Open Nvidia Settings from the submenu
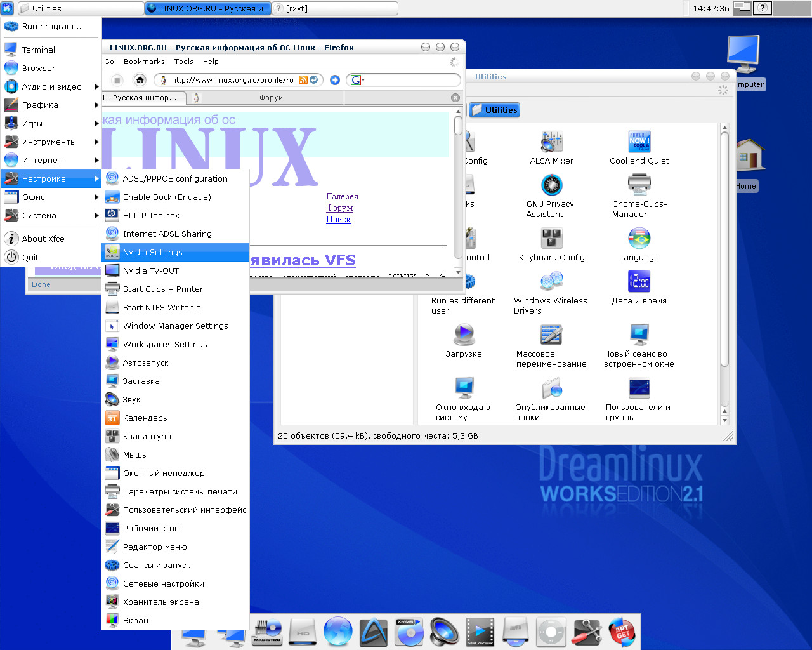812x650 pixels. click(175, 252)
